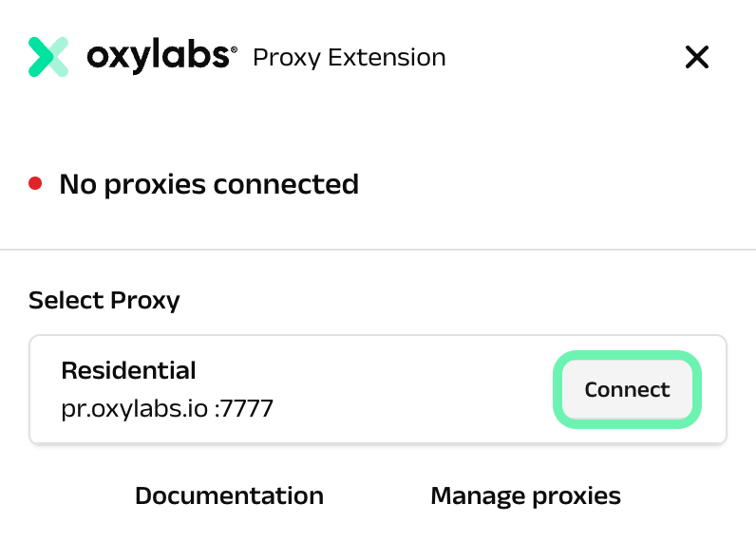Click the Select Proxy heading
Screen dimensions: 756x541
pos(104,301)
